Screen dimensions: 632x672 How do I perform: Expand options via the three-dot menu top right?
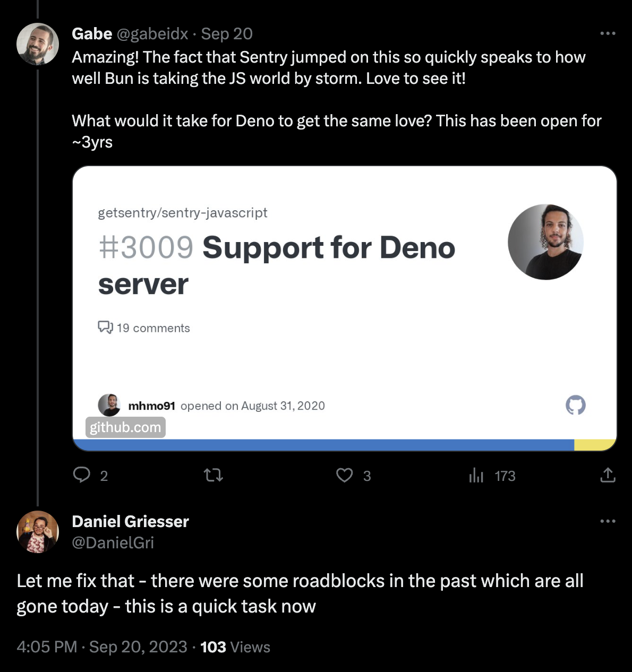coord(608,33)
